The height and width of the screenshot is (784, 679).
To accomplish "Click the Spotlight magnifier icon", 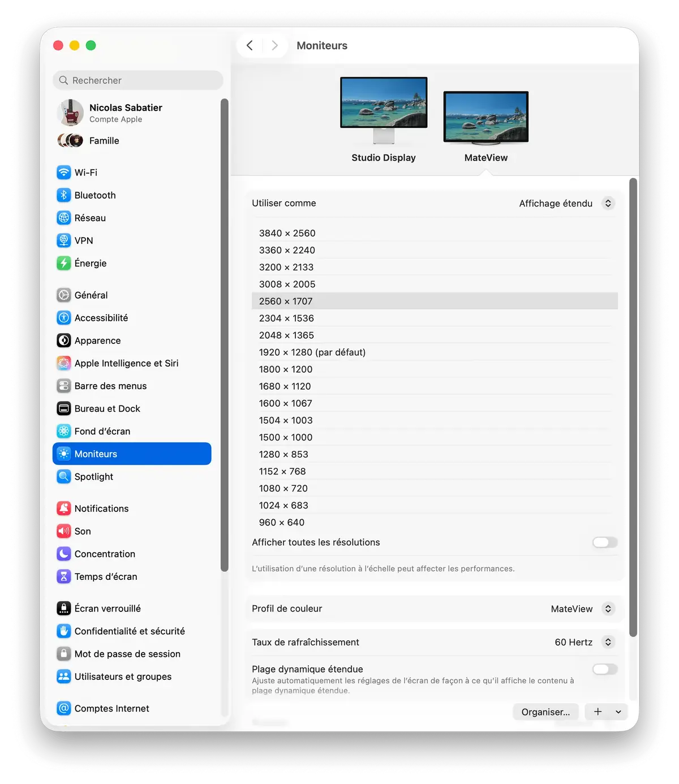I will pyautogui.click(x=64, y=477).
